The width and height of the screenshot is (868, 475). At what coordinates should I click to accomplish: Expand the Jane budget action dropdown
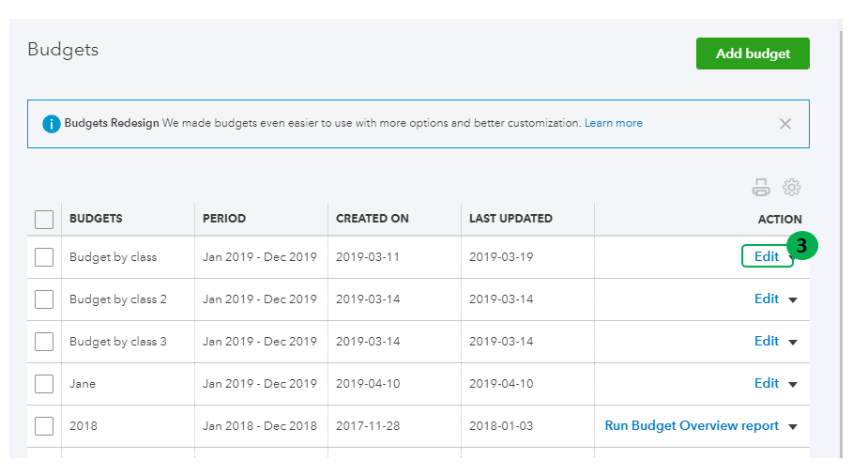pyautogui.click(x=793, y=385)
